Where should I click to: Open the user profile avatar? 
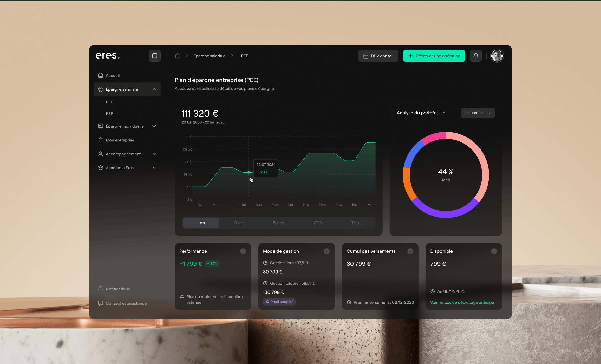point(497,56)
